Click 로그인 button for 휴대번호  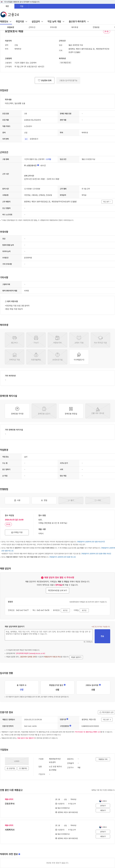pos(65,610)
